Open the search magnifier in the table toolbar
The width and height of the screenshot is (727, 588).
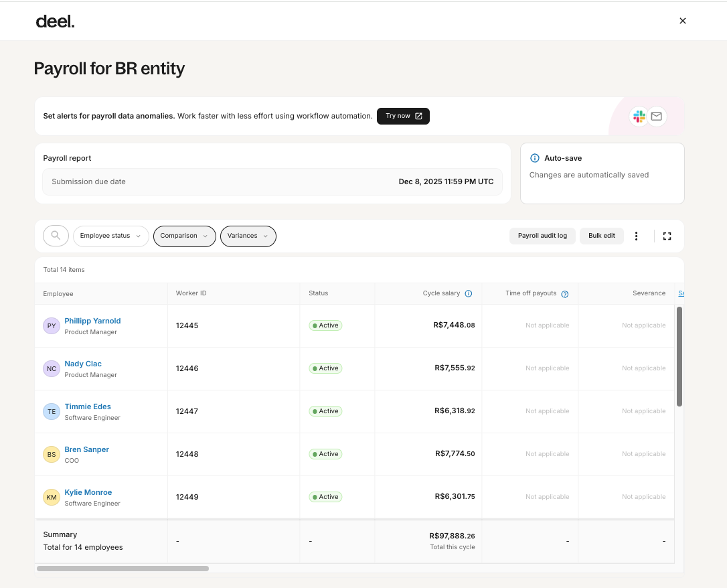(56, 236)
